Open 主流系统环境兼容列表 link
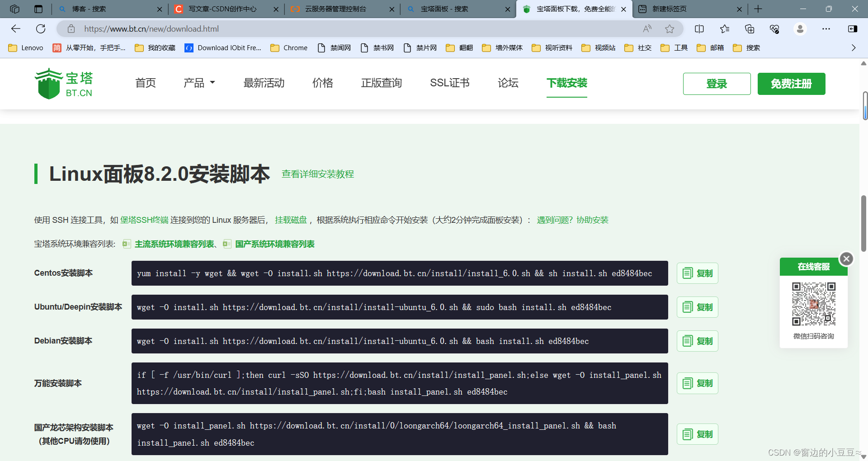 coord(174,244)
